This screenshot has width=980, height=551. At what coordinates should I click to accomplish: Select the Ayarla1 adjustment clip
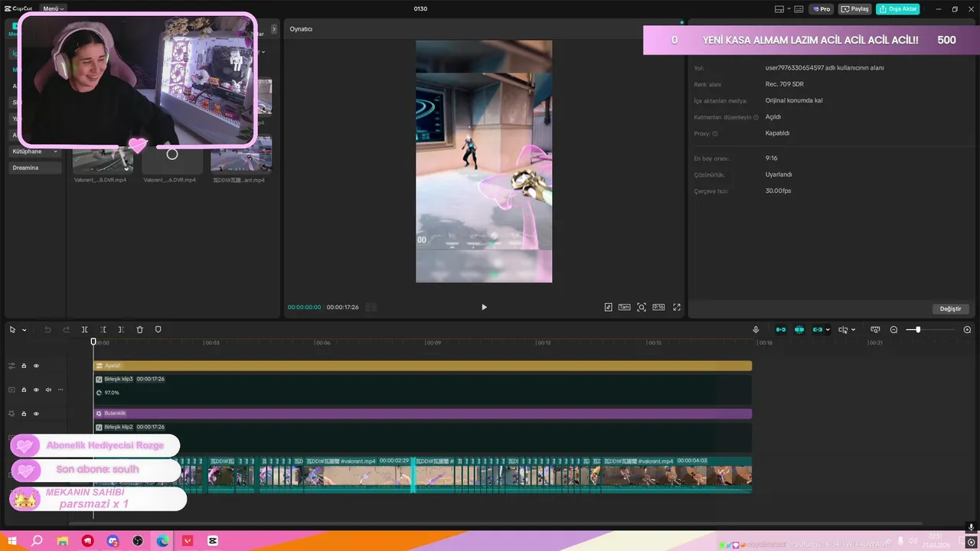[423, 366]
